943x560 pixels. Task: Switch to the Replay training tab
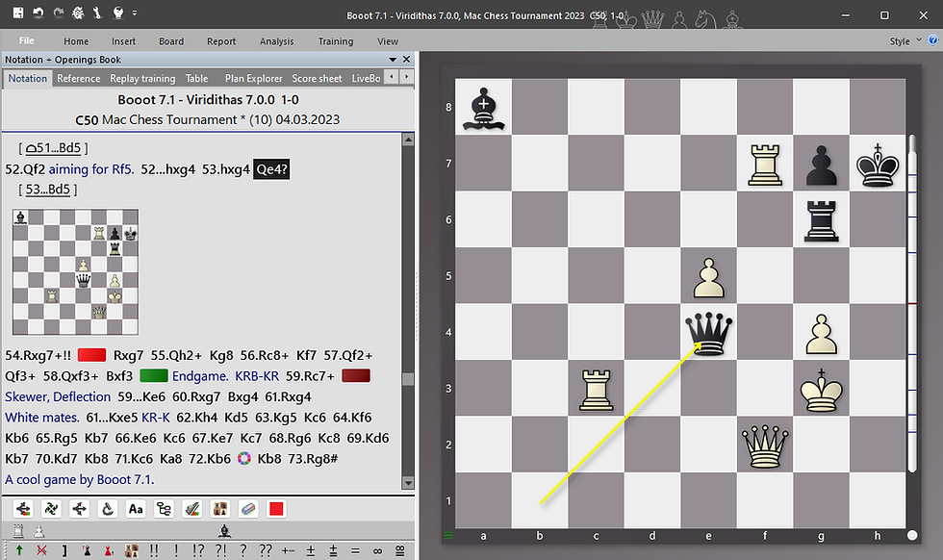click(142, 78)
